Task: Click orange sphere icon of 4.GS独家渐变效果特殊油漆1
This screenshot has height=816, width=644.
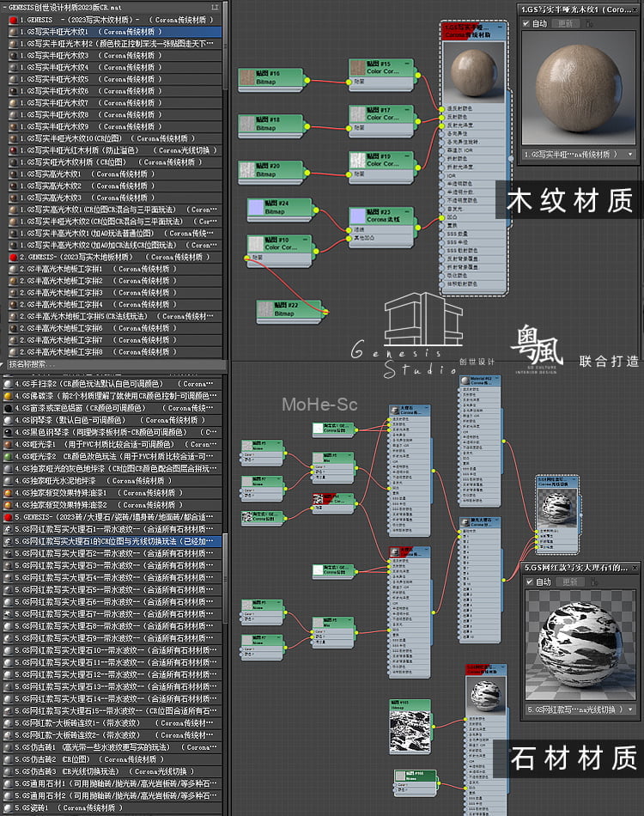Action: click(8, 493)
